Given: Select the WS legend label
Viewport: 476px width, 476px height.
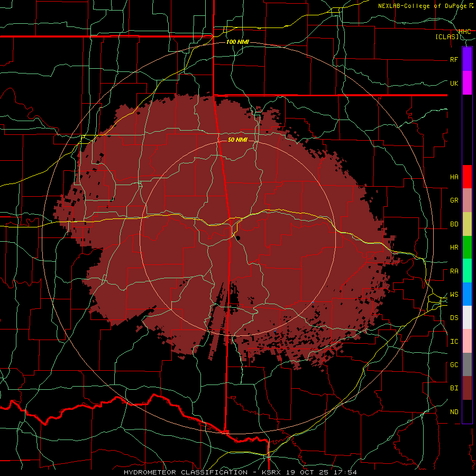Looking at the screenshot, I should tap(454, 295).
